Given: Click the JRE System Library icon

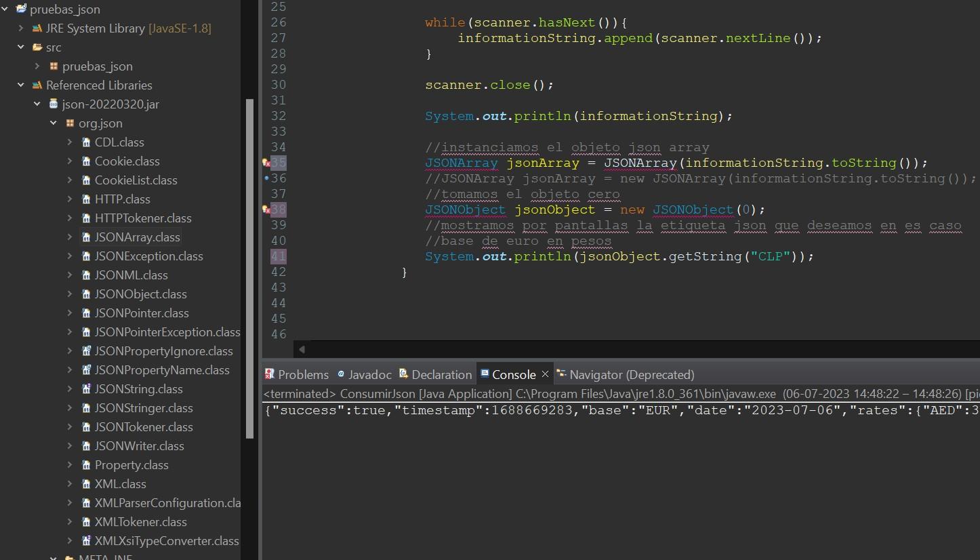Looking at the screenshot, I should 37,28.
